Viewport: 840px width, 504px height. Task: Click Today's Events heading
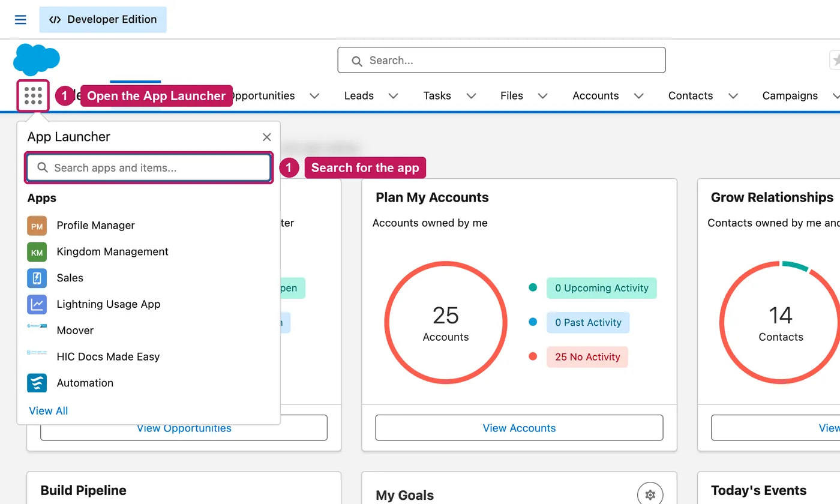(759, 491)
